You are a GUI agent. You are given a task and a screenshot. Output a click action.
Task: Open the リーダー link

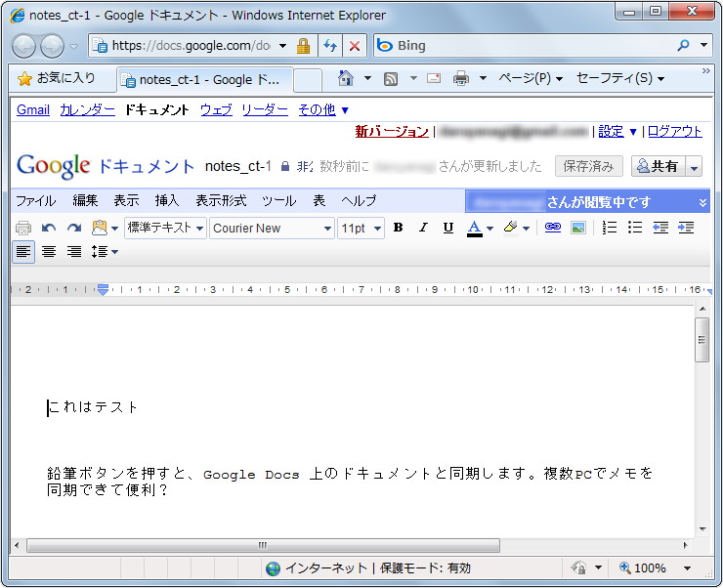point(265,109)
